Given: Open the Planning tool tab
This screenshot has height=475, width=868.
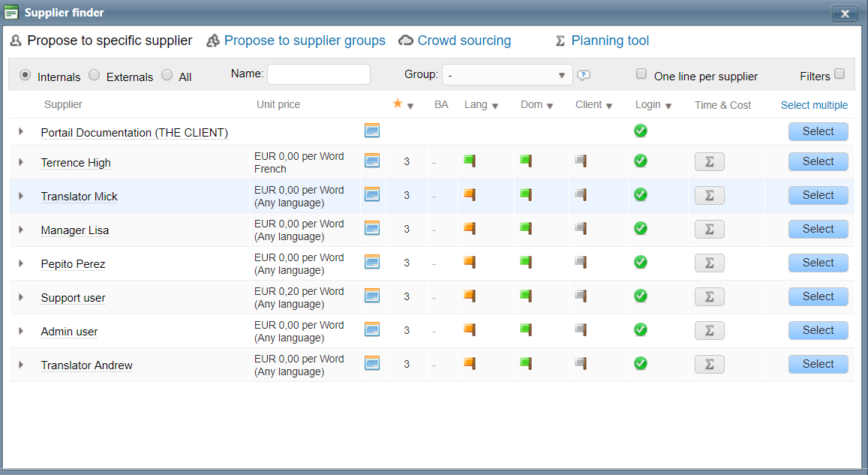Looking at the screenshot, I should (609, 41).
